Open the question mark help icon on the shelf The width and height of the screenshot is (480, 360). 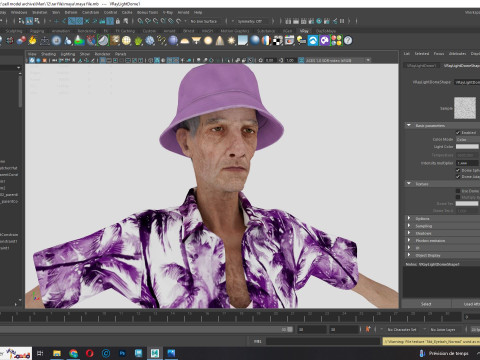348,41
